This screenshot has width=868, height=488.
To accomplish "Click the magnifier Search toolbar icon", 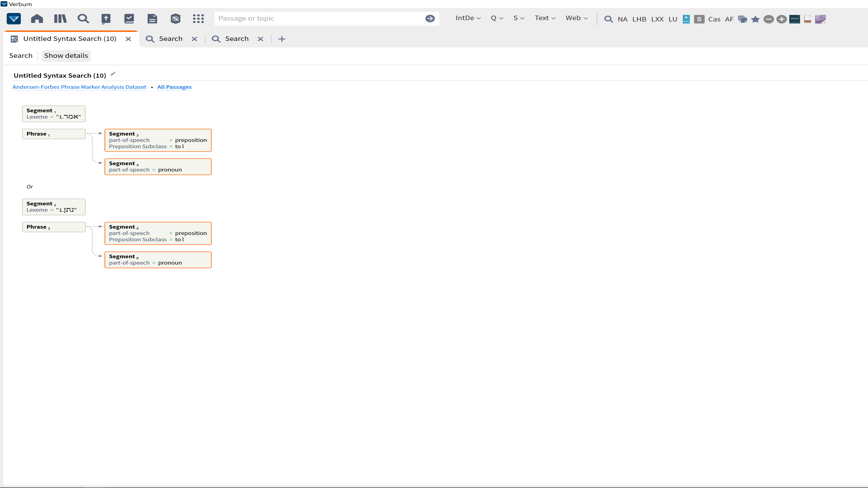I will [x=83, y=19].
